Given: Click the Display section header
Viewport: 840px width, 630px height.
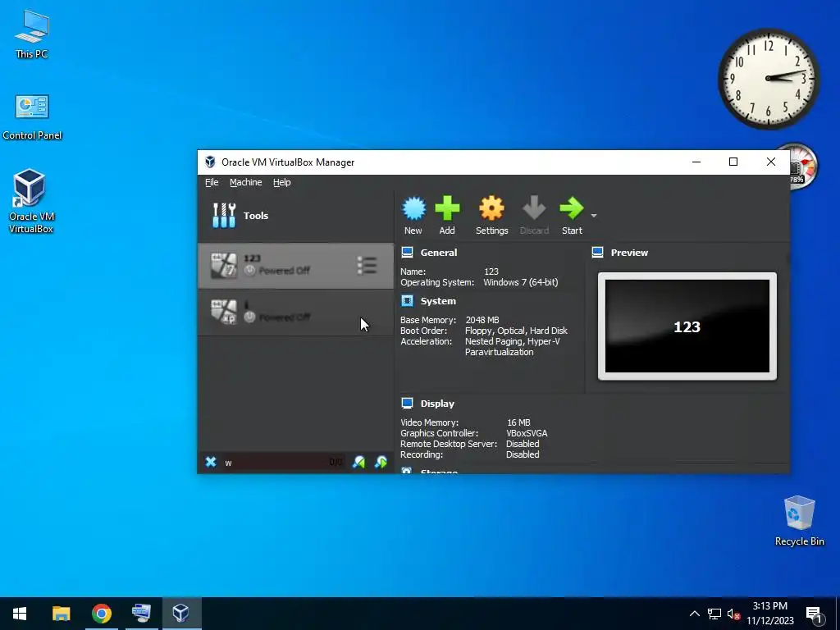Looking at the screenshot, I should pos(437,404).
